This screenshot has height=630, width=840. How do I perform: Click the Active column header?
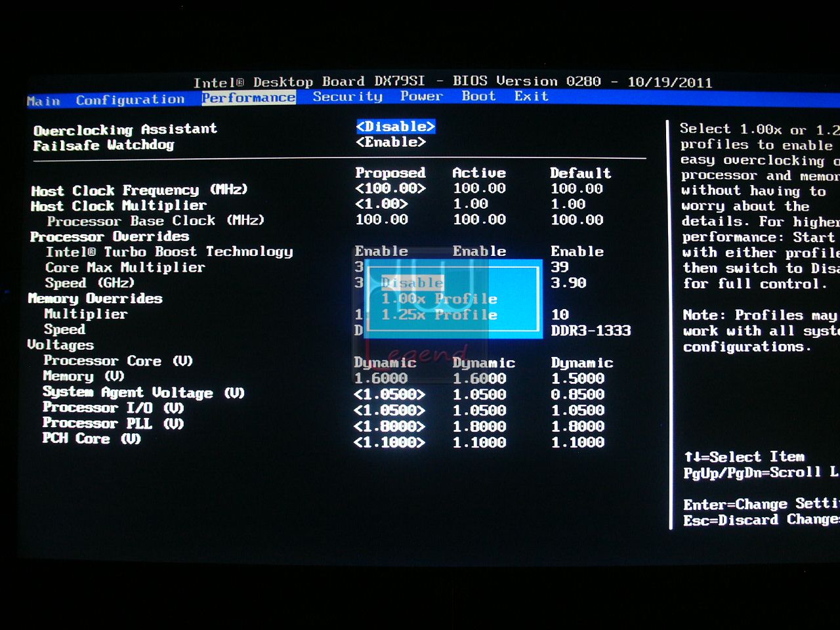479,173
